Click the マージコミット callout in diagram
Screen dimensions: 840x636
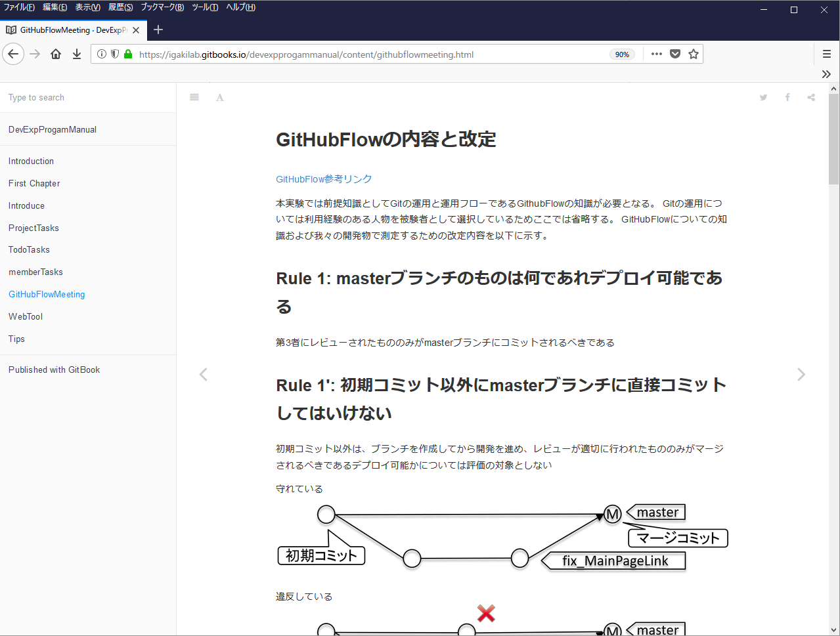678,538
